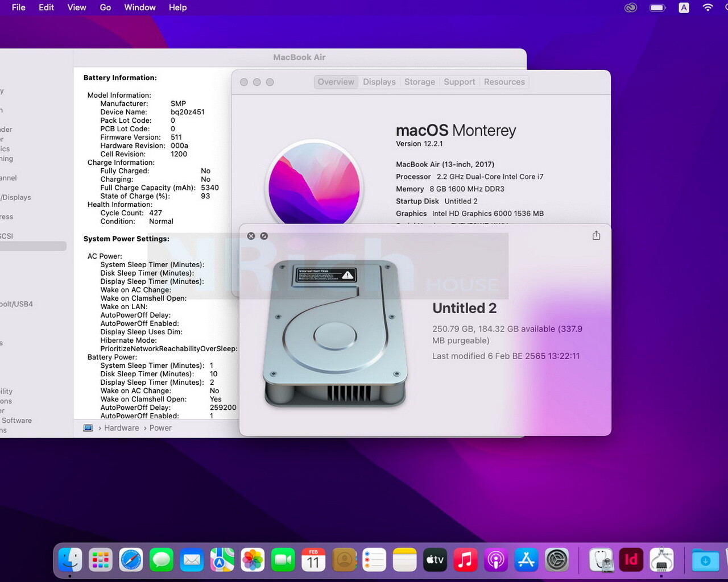This screenshot has width=728, height=582.
Task: Open Podcasts from the Dock
Action: tap(496, 560)
